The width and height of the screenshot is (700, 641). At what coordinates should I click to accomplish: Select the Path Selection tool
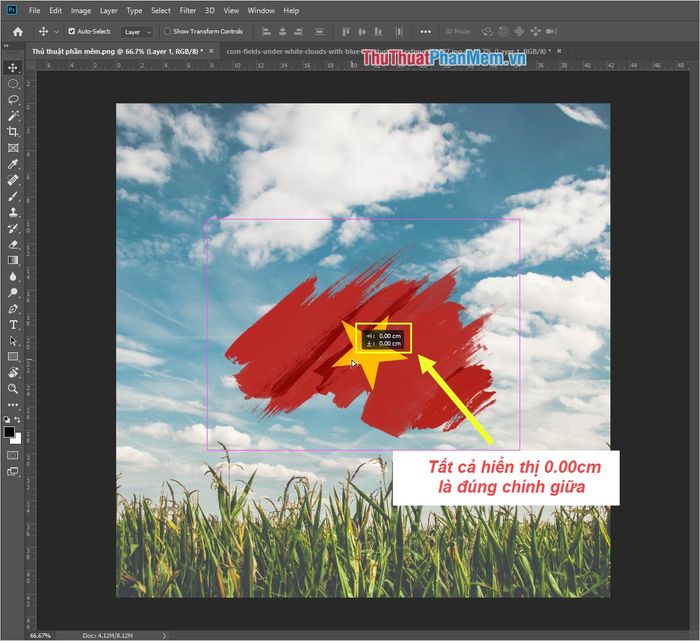[x=12, y=341]
